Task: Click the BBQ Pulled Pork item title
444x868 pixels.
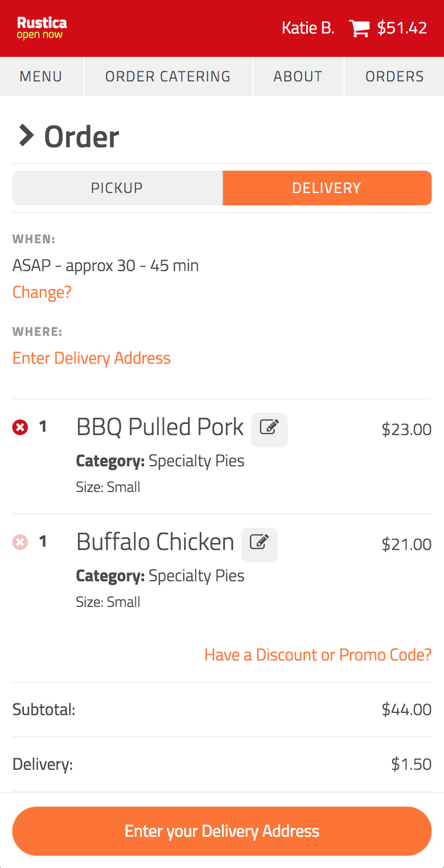Action: [160, 427]
